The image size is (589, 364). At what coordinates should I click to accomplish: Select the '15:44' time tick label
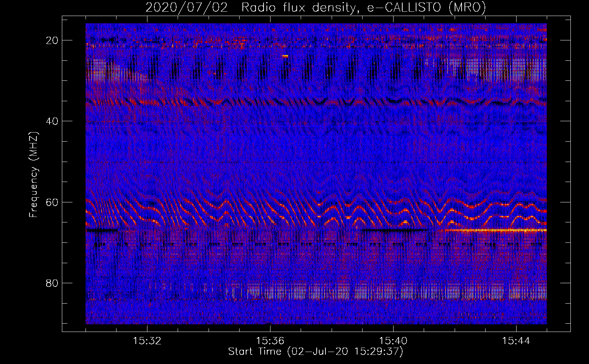click(x=516, y=341)
